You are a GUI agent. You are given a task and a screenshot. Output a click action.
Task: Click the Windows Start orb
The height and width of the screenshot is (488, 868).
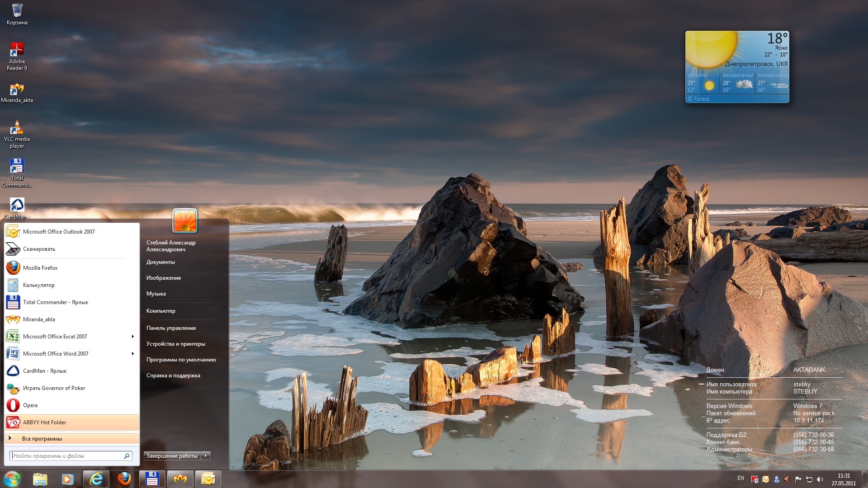coord(12,479)
